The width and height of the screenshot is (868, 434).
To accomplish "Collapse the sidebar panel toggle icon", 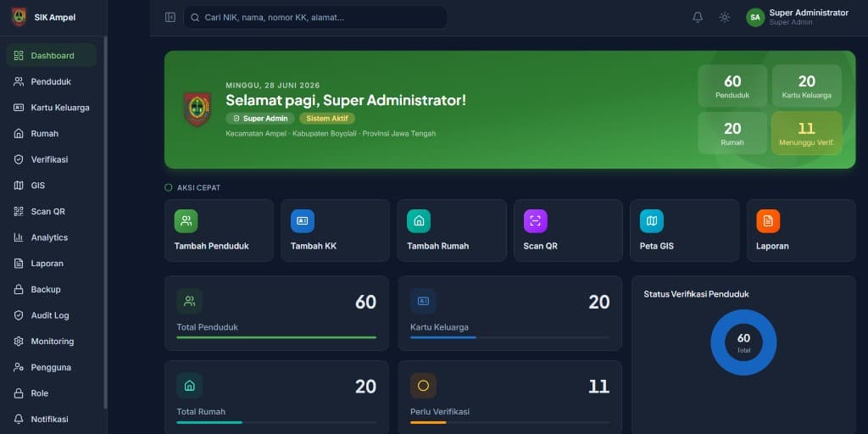I will click(170, 17).
